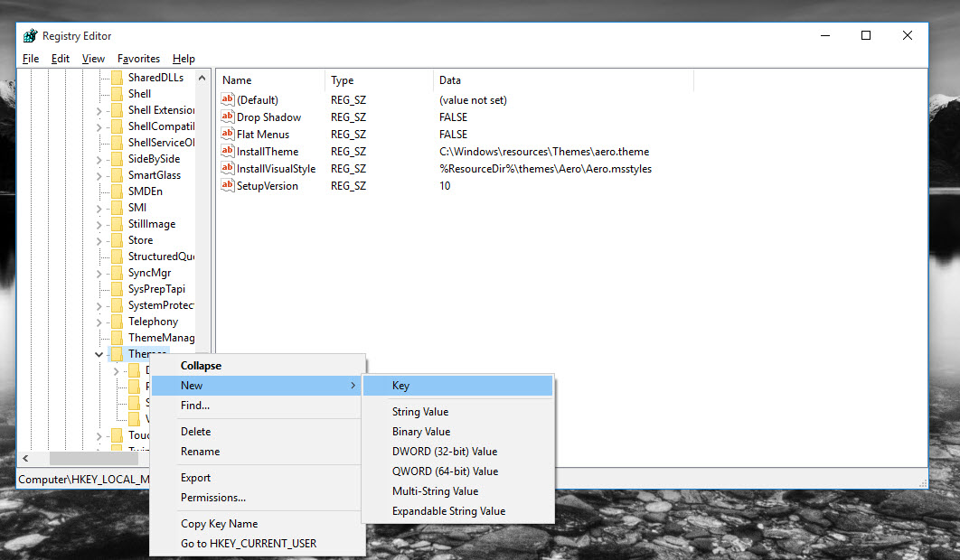Click the Registry Editor title bar icon
Image resolution: width=960 pixels, height=560 pixels.
tap(30, 36)
